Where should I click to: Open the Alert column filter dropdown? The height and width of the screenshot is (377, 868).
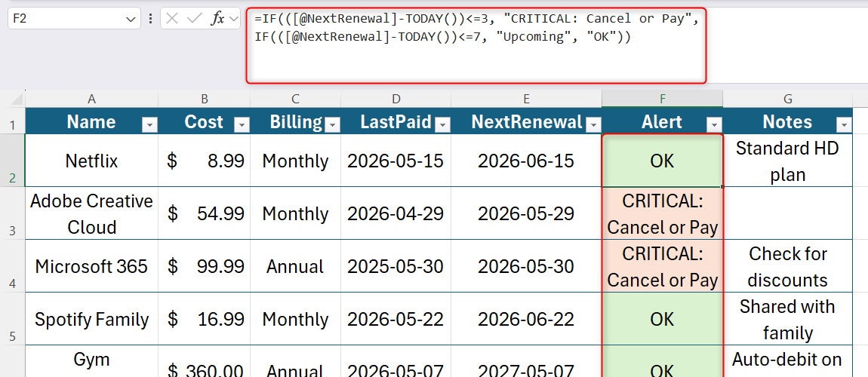[715, 125]
